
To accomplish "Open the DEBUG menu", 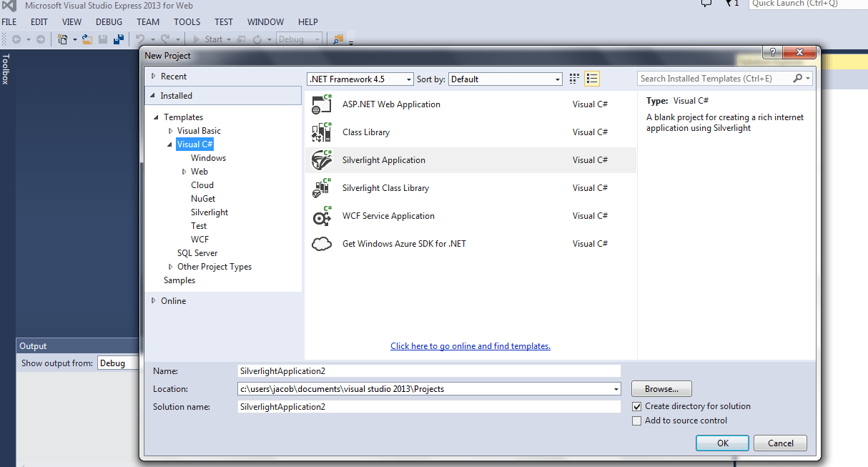I will (x=109, y=22).
